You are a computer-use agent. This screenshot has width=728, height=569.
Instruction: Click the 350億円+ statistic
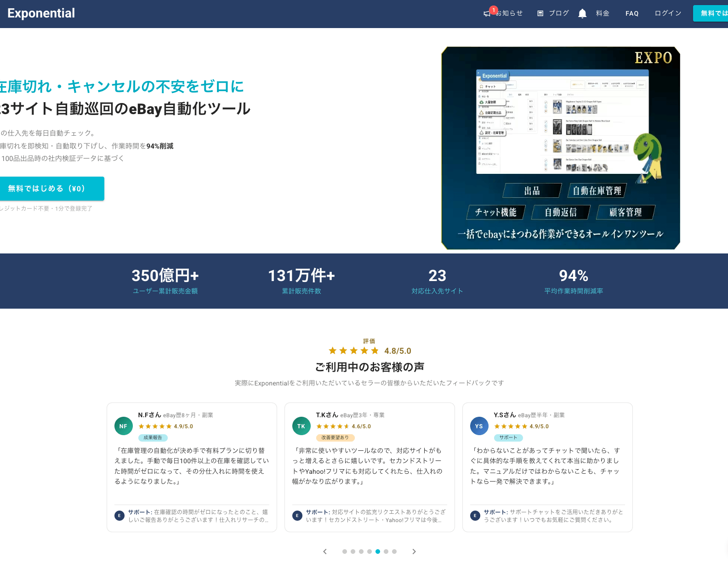point(165,276)
